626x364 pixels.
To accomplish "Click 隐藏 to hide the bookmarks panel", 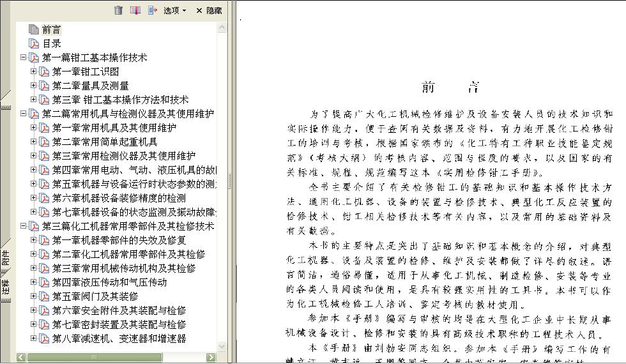I will pos(210,11).
